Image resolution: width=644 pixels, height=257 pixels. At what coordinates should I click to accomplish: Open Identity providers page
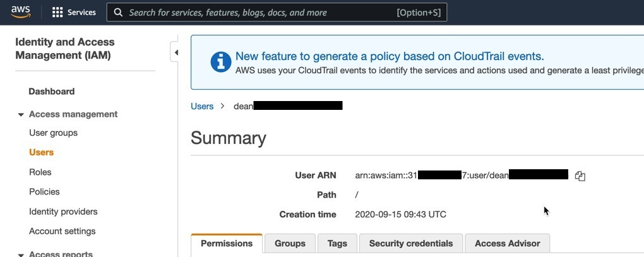[x=63, y=212]
